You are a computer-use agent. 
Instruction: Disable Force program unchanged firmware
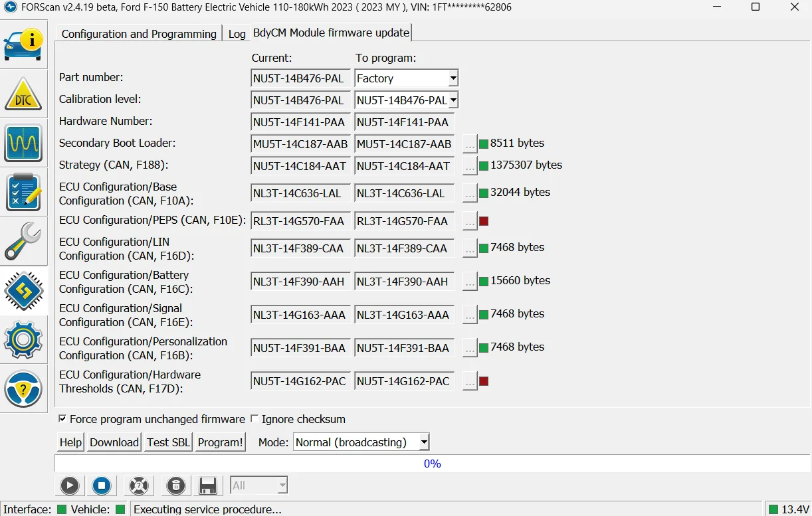pos(62,419)
